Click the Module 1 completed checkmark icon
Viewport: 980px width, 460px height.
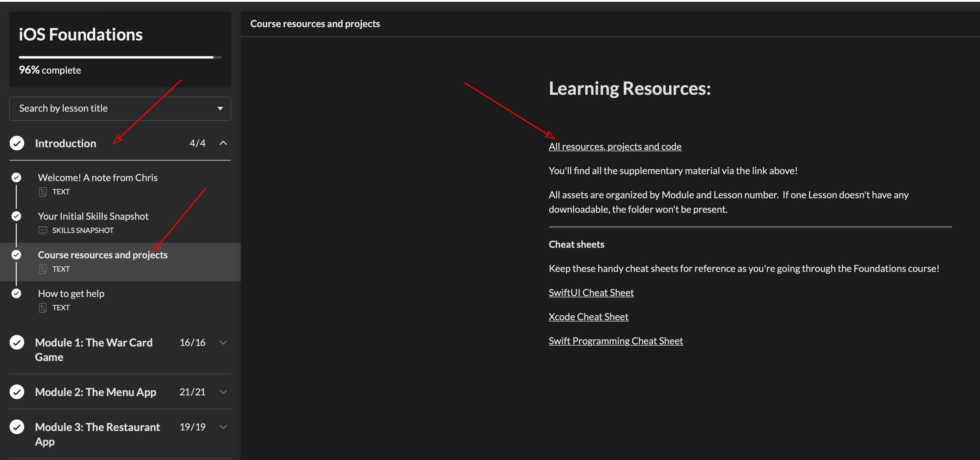17,342
